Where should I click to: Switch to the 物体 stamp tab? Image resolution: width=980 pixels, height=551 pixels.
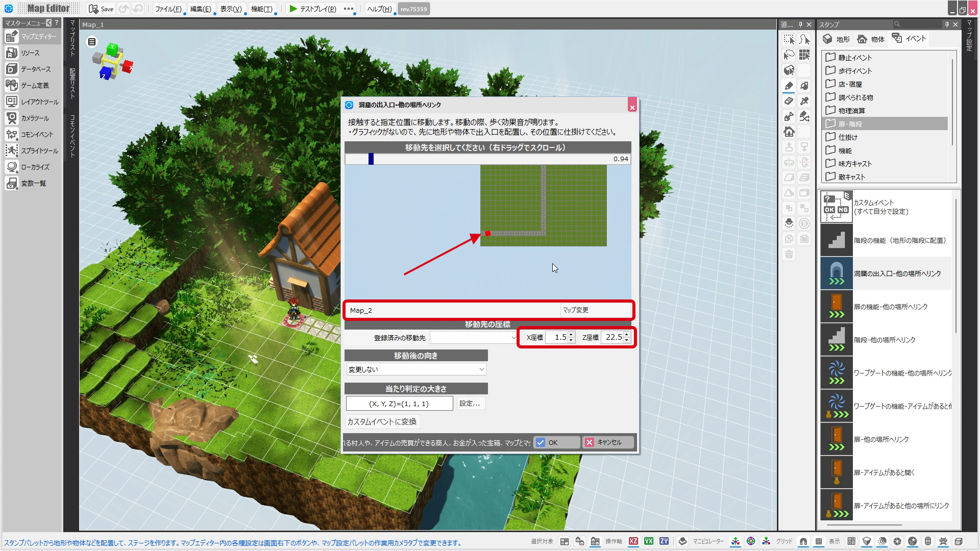pyautogui.click(x=871, y=39)
